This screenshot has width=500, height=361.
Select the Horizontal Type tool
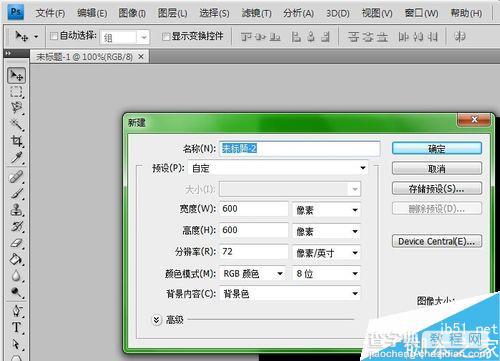click(x=16, y=327)
